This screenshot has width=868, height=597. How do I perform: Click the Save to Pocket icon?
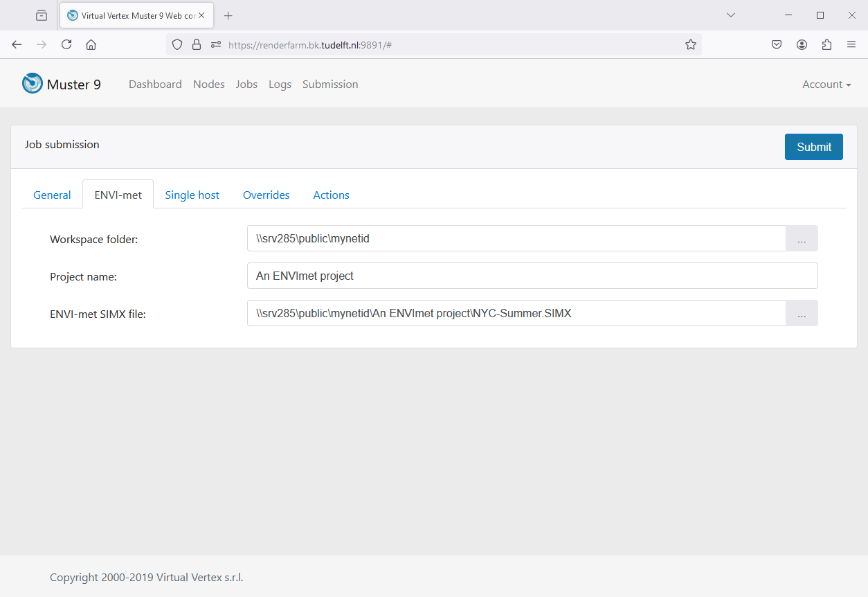(777, 44)
